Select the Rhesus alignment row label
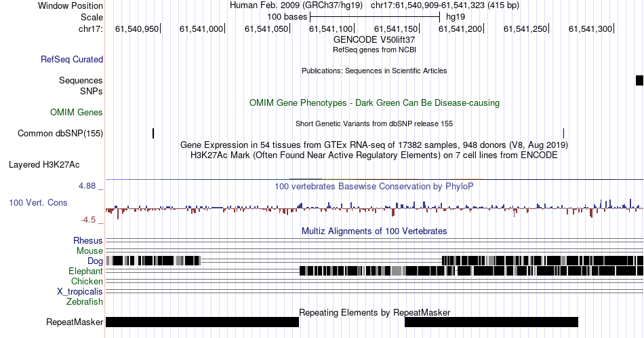The height and width of the screenshot is (338, 644). 88,240
